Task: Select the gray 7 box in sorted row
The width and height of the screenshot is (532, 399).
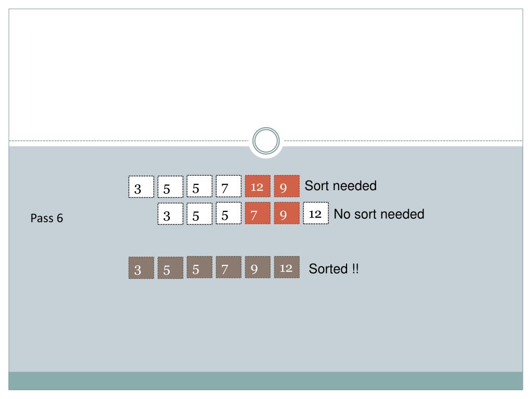Action: pos(229,267)
